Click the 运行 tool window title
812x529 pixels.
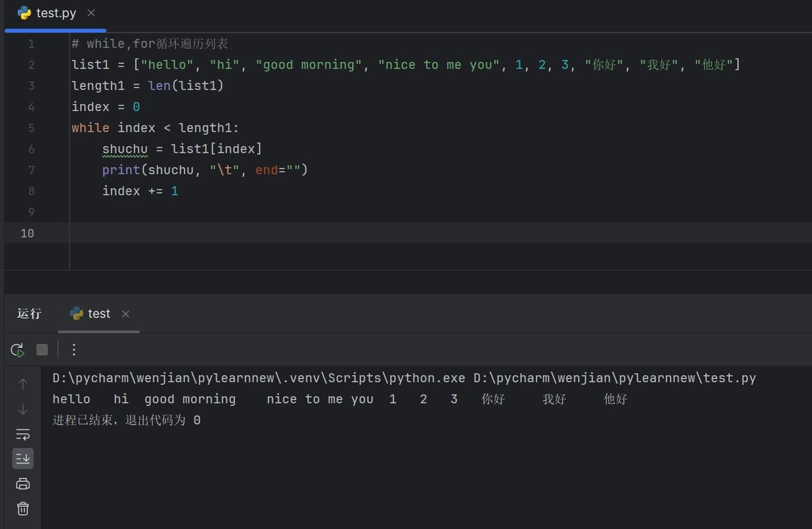29,314
